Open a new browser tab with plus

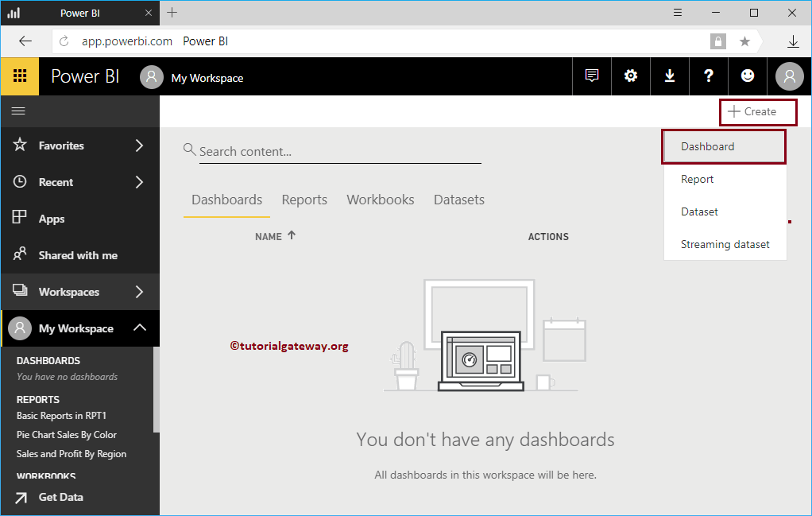coord(172,13)
